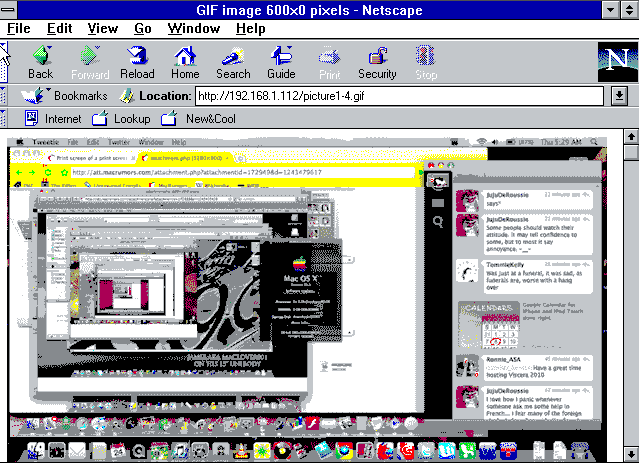Reload the current GIF page
This screenshot has width=639, height=463.
137,62
